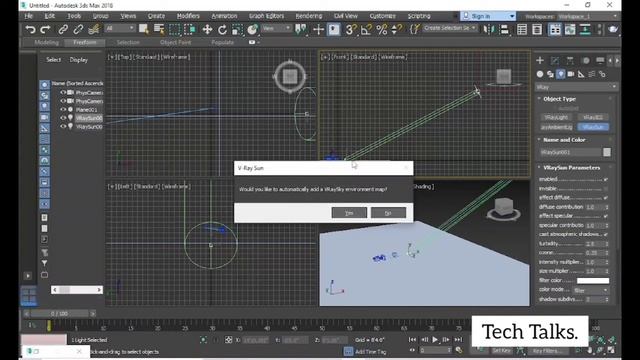Click the object color swatch next to the name field
The height and width of the screenshot is (360, 640).
tap(607, 152)
